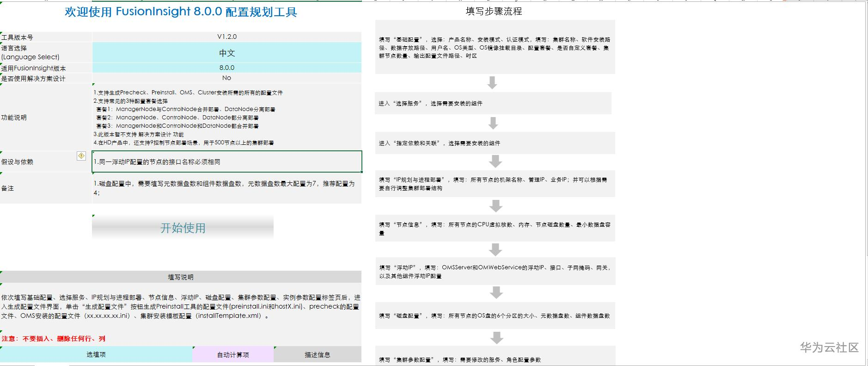The image size is (868, 366).
Task: Click the feature description cell listing 套餐1 to 套餐3
Action: coord(227,117)
